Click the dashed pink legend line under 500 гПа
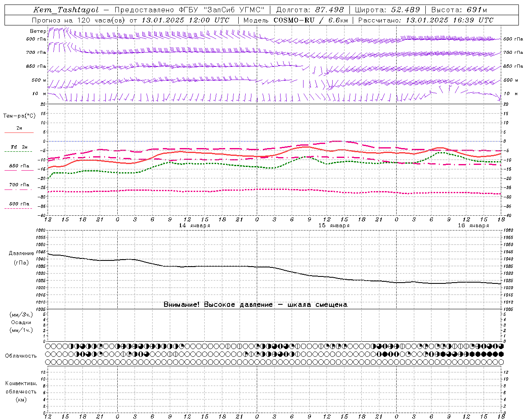This screenshot has height=420, width=525. [18, 208]
